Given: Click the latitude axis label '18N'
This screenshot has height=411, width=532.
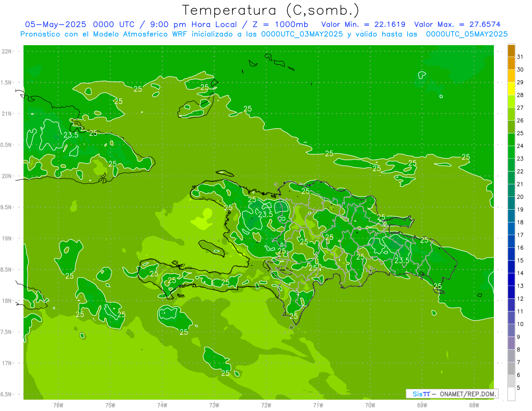Looking at the screenshot, I should [x=7, y=301].
